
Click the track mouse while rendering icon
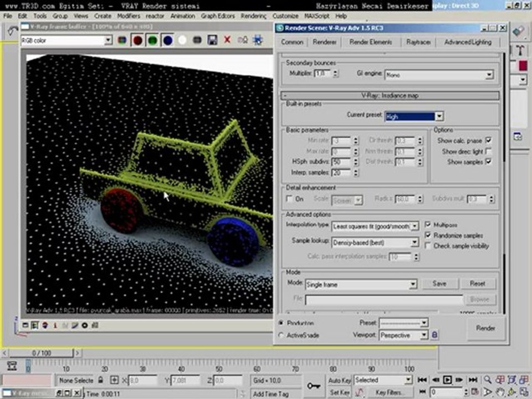click(258, 40)
